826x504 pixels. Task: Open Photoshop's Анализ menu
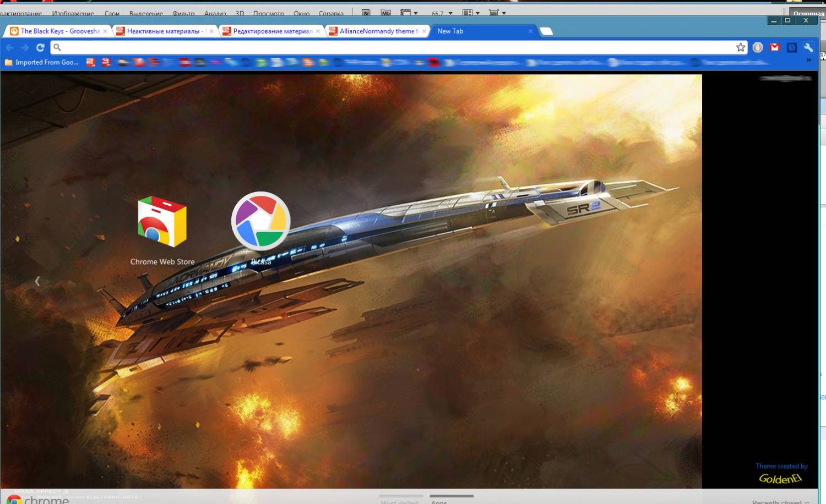tap(215, 13)
